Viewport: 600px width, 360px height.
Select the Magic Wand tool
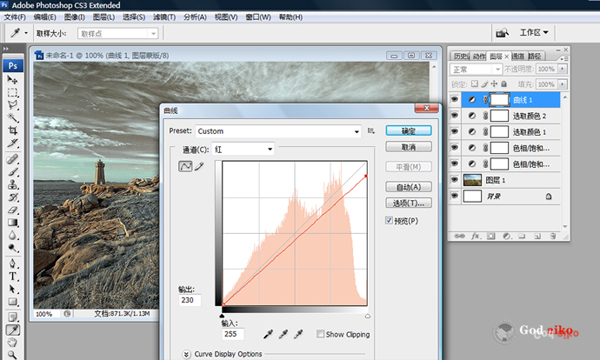[13, 118]
